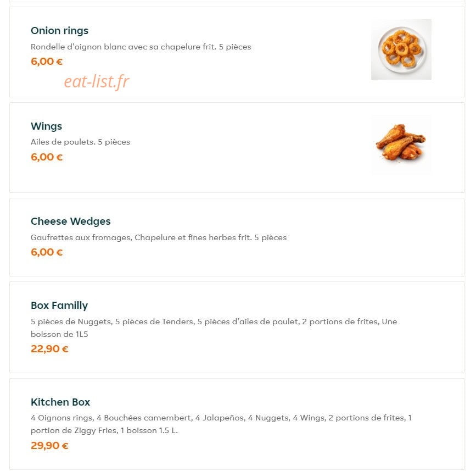Open the Onion rings item title

tap(59, 31)
